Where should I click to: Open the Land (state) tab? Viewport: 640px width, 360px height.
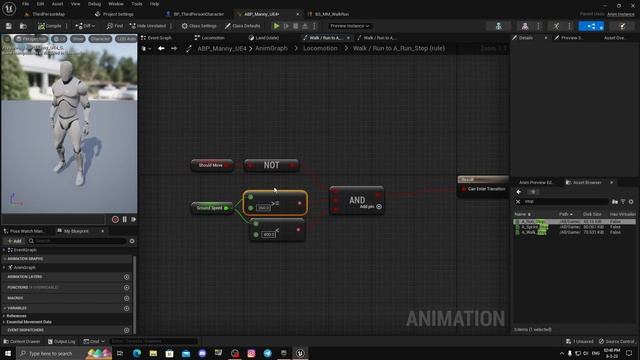tap(264, 38)
